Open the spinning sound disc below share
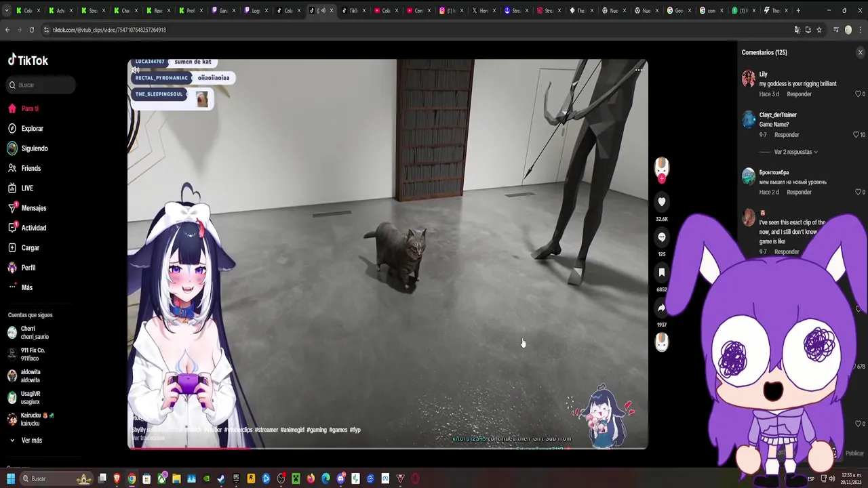Screen dimensions: 868x488 [662, 342]
